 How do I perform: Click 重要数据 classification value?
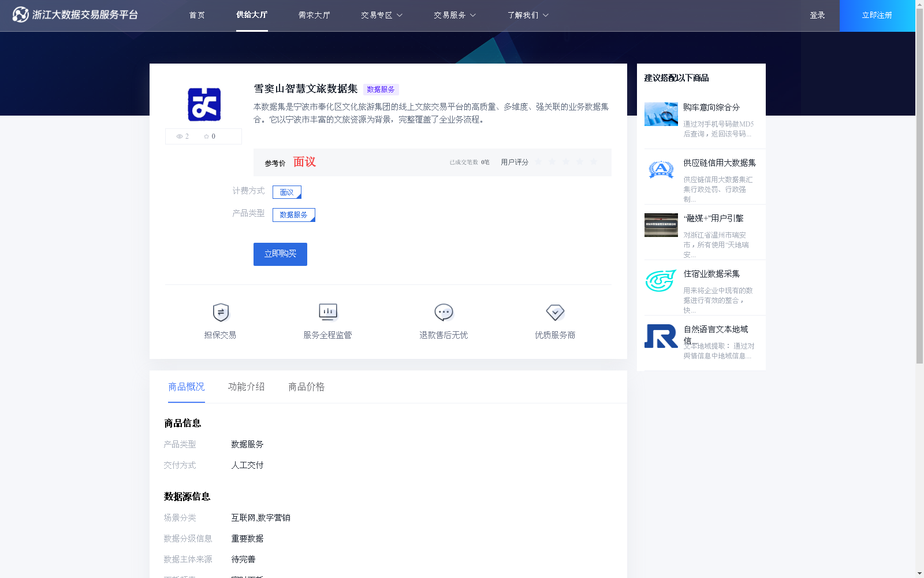[x=247, y=539]
